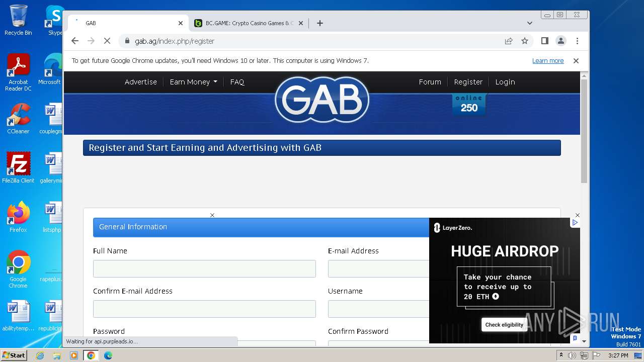Click the GAB logo
This screenshot has height=362, width=644.
[x=322, y=100]
